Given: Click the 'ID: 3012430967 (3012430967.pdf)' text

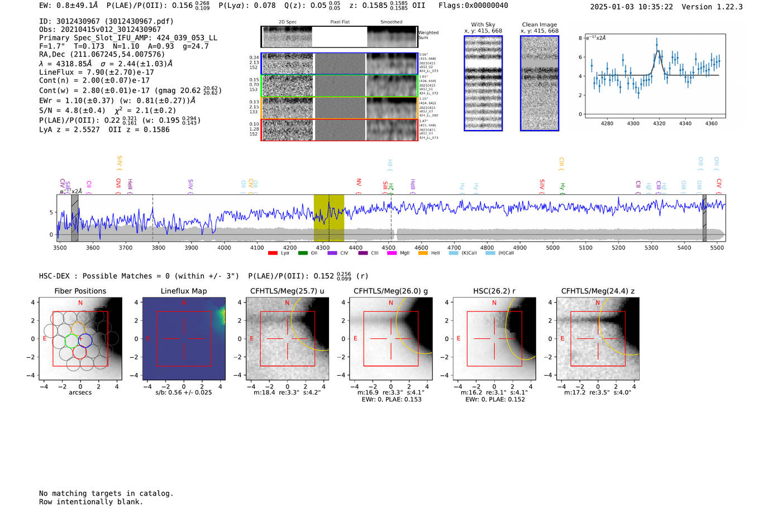Looking at the screenshot, I should tap(107, 21).
